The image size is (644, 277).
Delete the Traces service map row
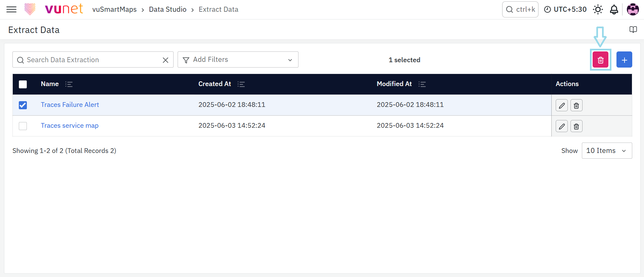coord(577,126)
